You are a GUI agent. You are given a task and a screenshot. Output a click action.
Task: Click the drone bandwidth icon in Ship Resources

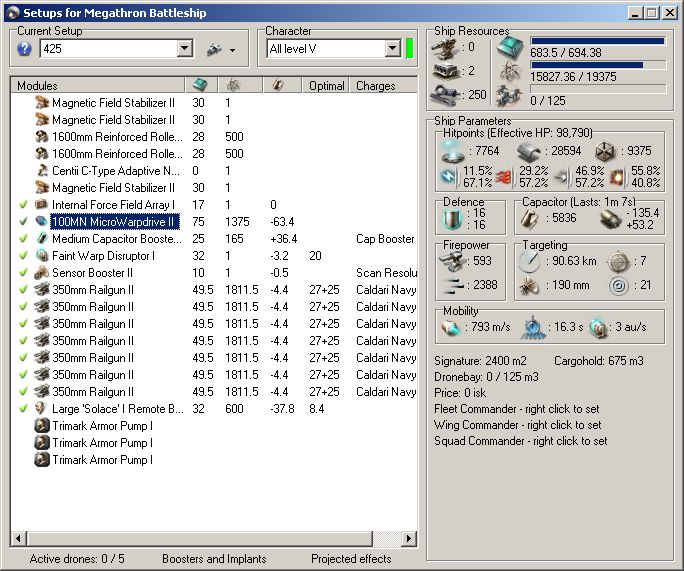(x=509, y=96)
